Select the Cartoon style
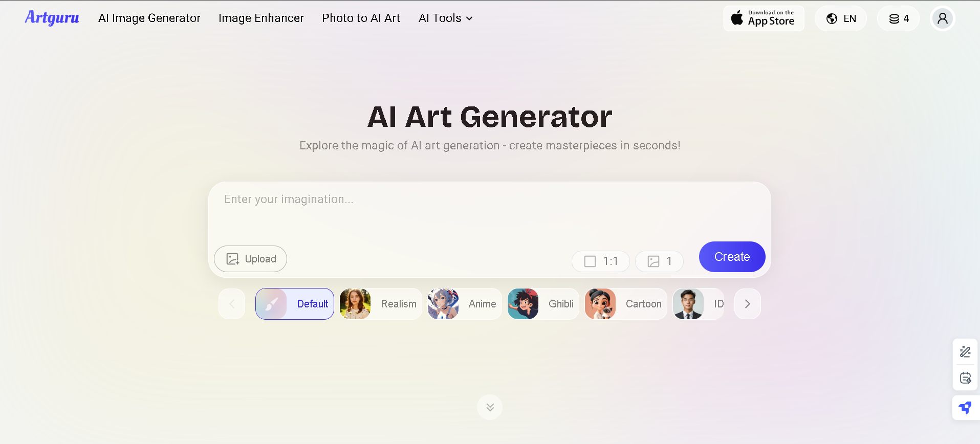The height and width of the screenshot is (444, 980). point(626,304)
